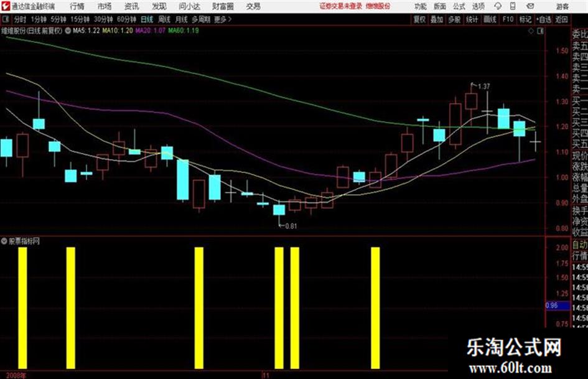Open the 选项 menu
The image size is (588, 379).
[x=478, y=6]
